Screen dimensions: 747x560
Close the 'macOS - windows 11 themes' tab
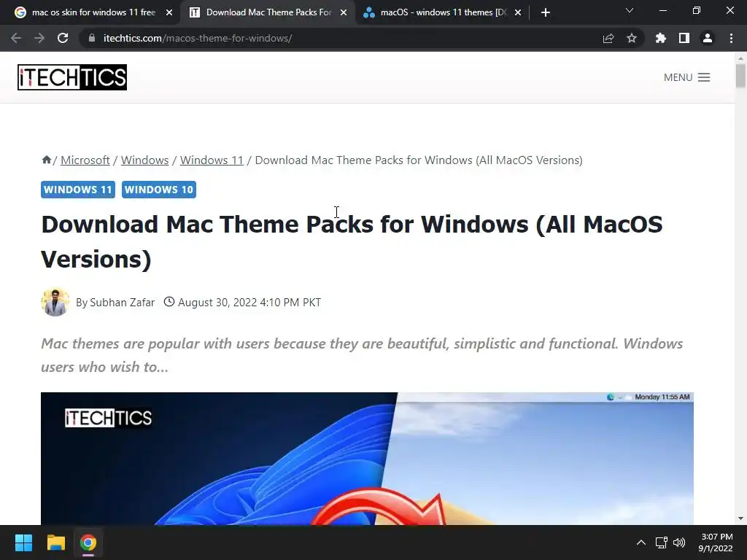coord(518,12)
